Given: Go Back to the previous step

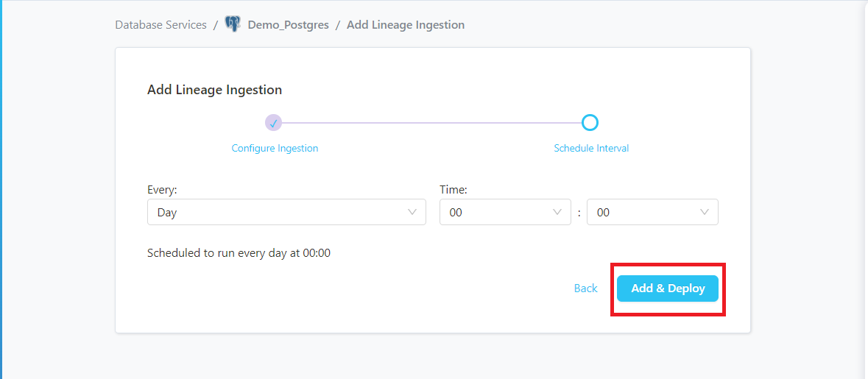Looking at the screenshot, I should [585, 288].
